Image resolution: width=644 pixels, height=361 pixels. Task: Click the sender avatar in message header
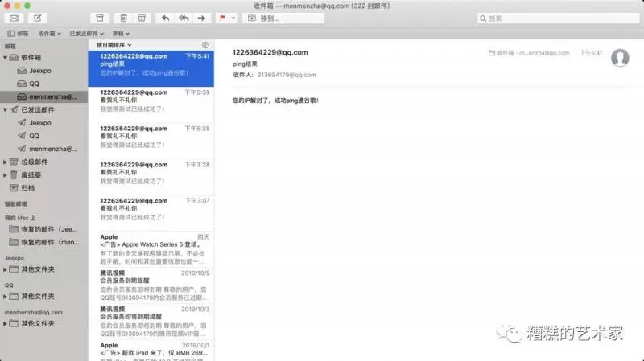click(x=620, y=57)
